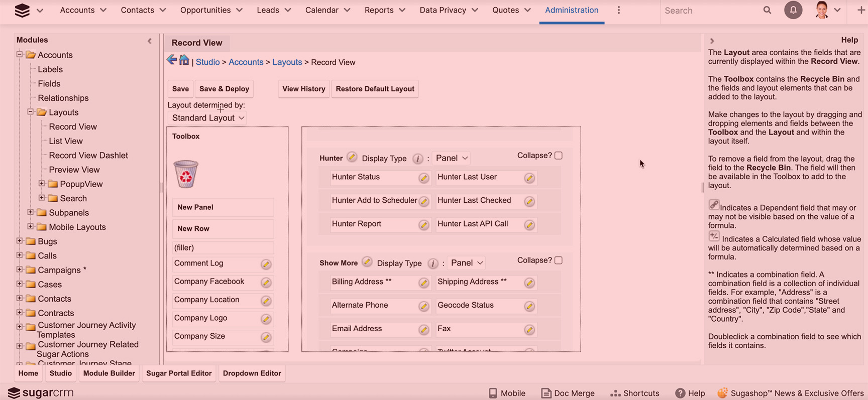The image size is (868, 400).
Task: Switch to Dropdown Editor tab
Action: click(x=252, y=373)
